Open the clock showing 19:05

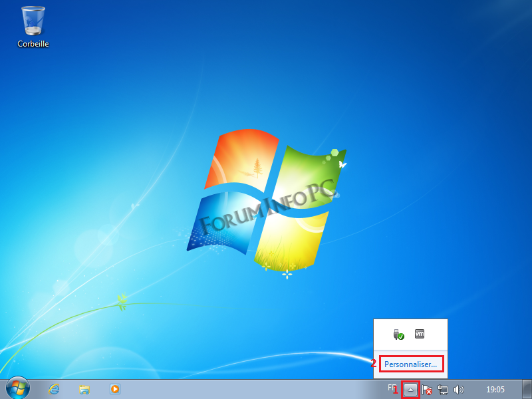(495, 390)
